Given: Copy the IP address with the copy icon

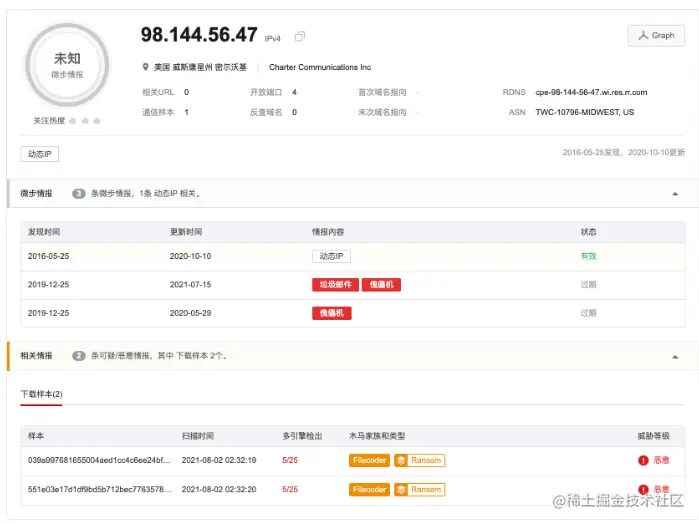Looking at the screenshot, I should coord(300,36).
